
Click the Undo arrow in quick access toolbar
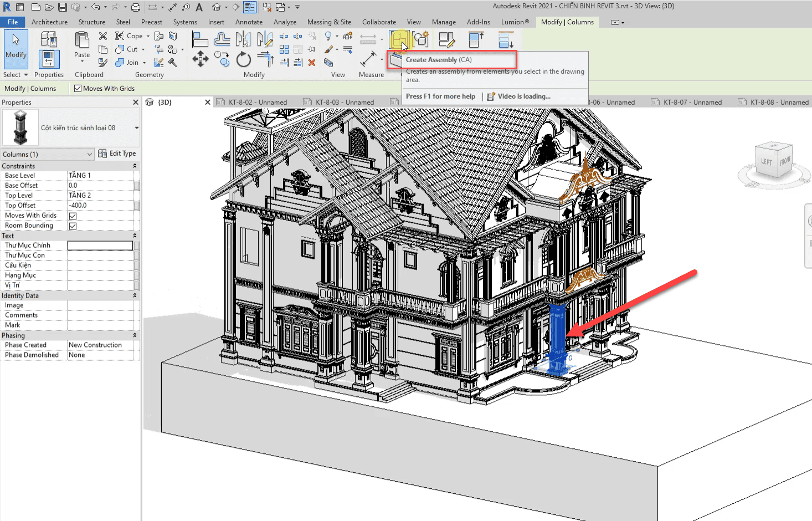point(96,7)
